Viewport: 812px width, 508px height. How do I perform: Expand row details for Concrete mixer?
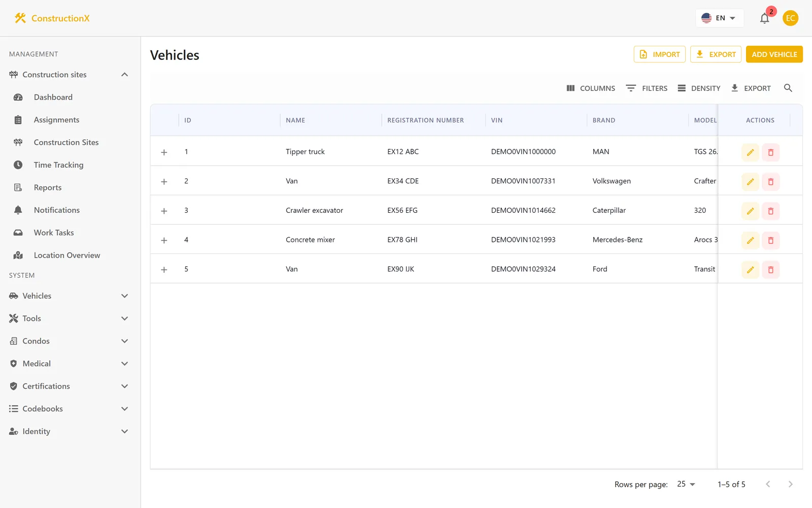(x=164, y=240)
